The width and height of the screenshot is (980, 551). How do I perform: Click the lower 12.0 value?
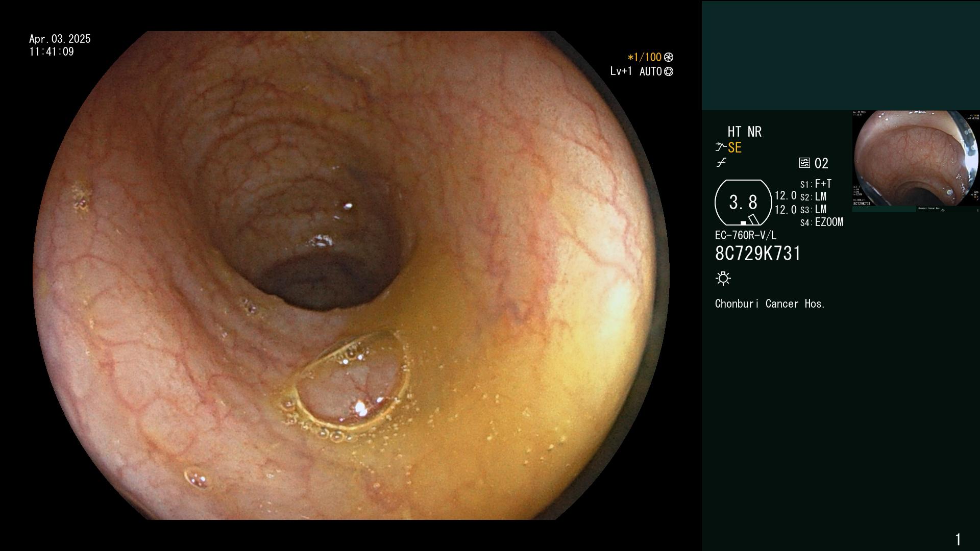(786, 210)
